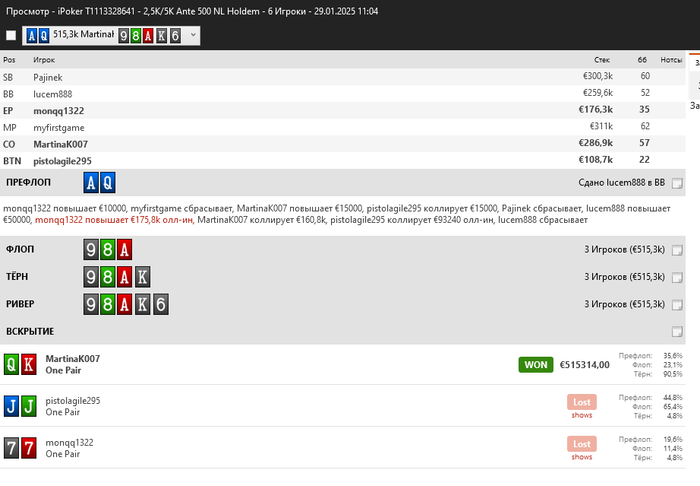Click the green 8 card on the ФЛОП row
This screenshot has width=700, height=486.
coord(108,249)
